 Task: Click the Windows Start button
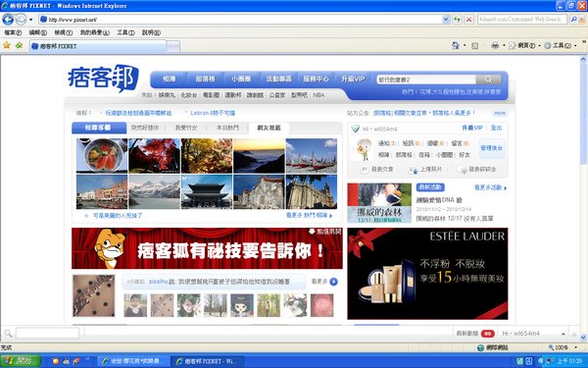(21, 361)
